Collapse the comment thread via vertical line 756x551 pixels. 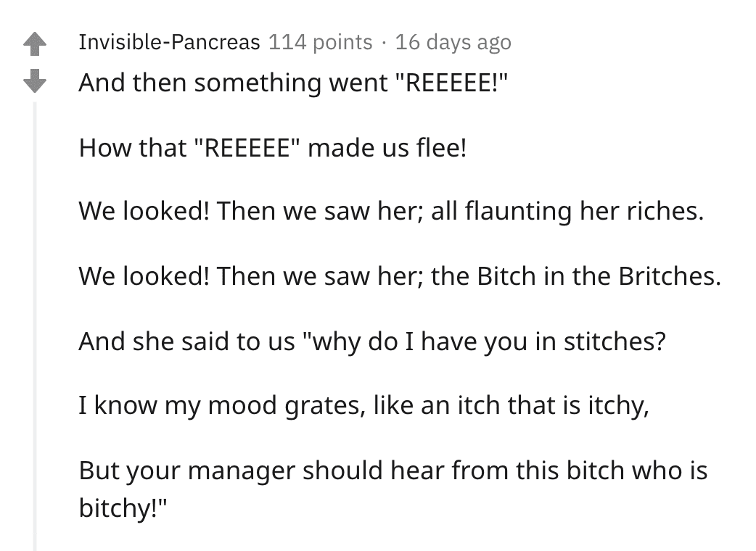coord(35,326)
